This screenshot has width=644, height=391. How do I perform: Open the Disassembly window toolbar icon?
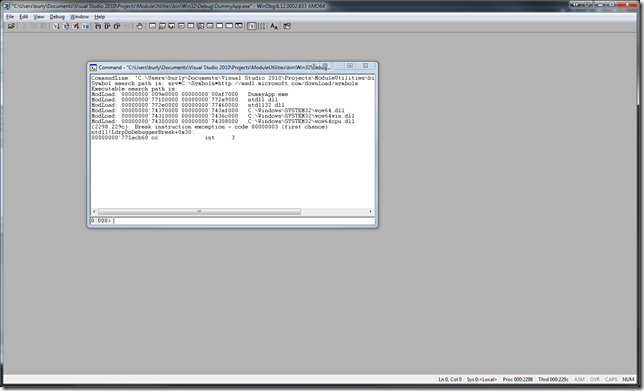(x=210, y=26)
